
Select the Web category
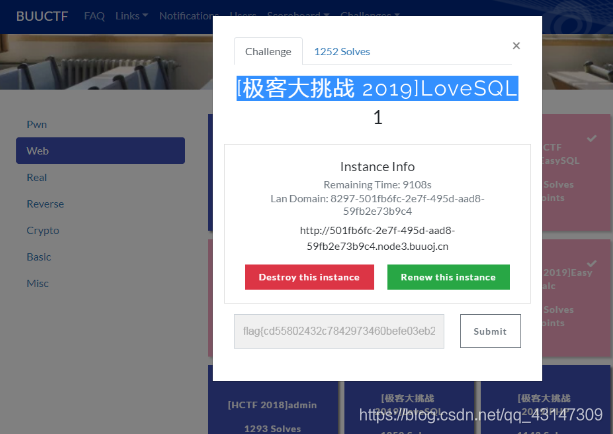pos(100,151)
